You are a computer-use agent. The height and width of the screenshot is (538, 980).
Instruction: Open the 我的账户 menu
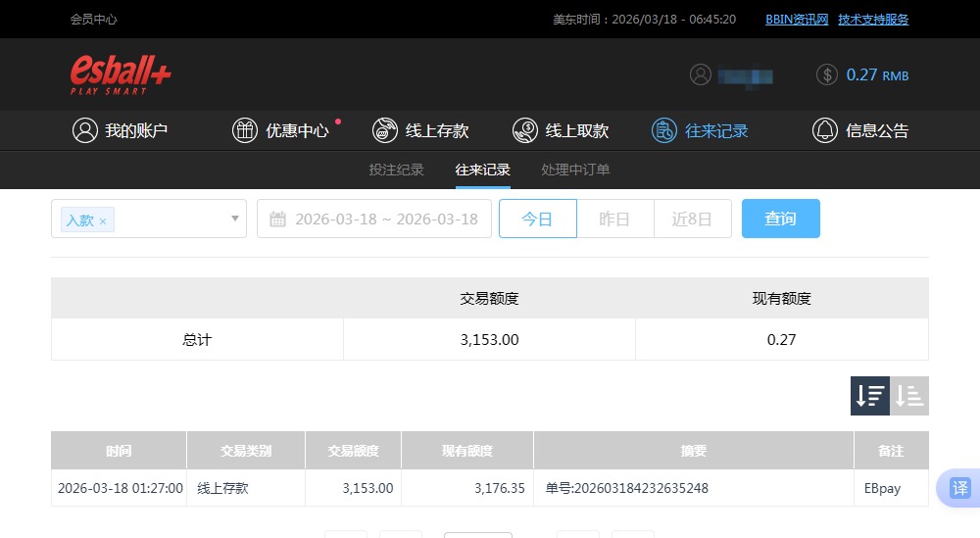tap(120, 130)
